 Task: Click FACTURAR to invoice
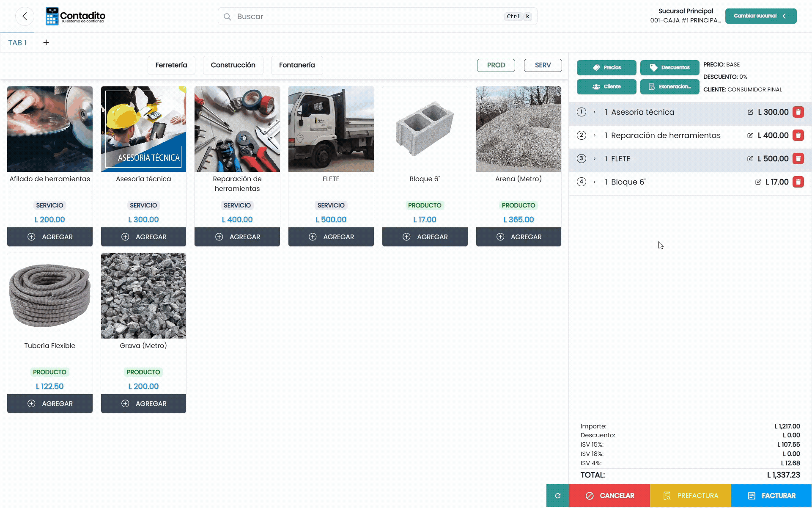point(771,496)
